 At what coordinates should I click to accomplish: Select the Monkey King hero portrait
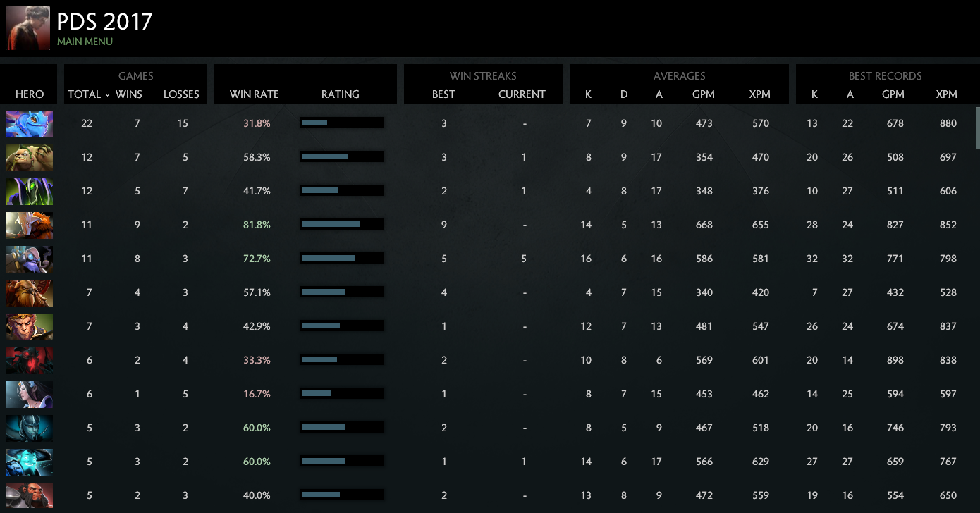29,326
